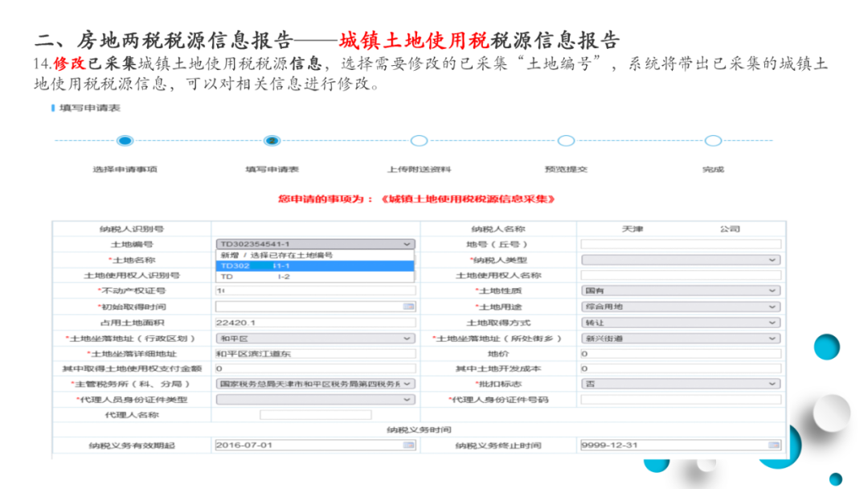868x489 pixels.
Task: Edit the 其中取得土地使用权支付金额 field
Action: 315,368
